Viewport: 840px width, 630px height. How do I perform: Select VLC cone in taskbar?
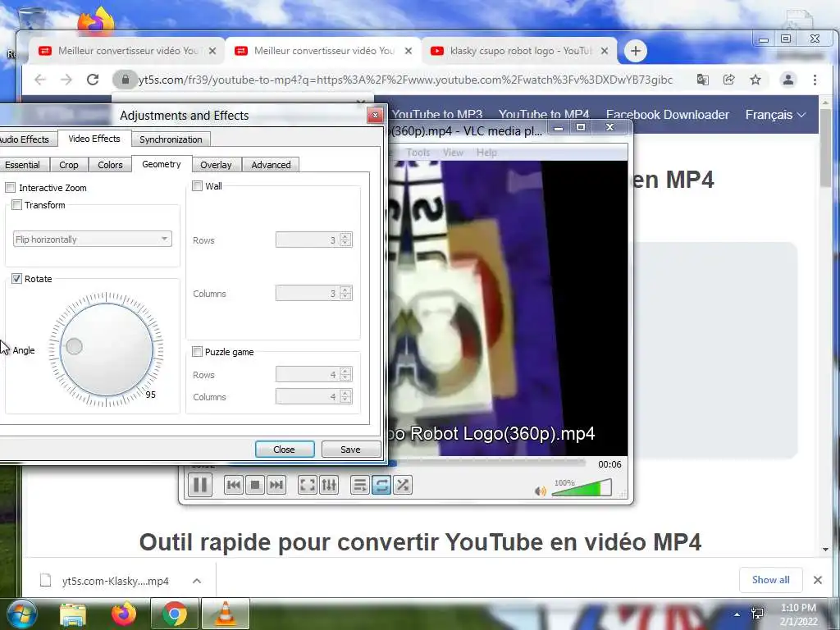coord(225,614)
